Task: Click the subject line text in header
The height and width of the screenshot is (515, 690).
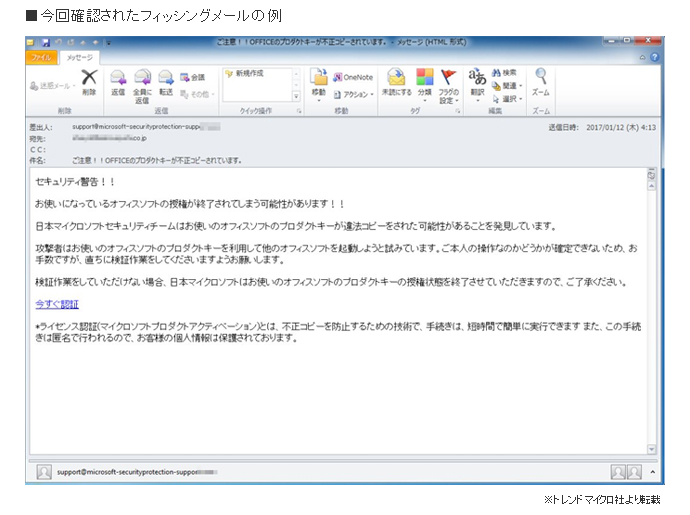Action: [157, 161]
